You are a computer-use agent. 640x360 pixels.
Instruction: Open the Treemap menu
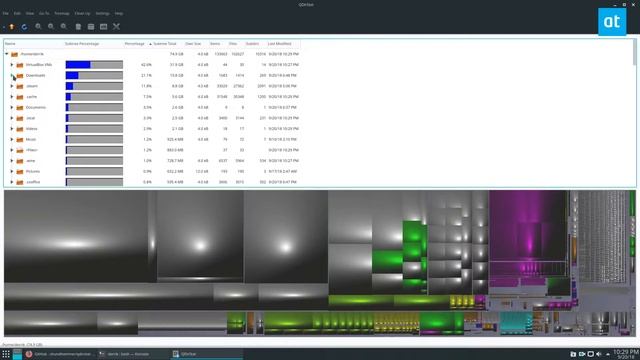click(62, 13)
